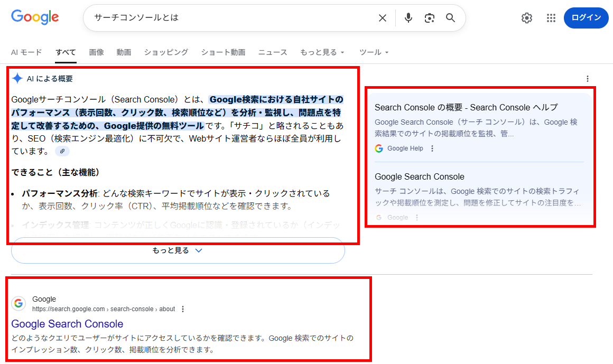Open the AI モード tab
Viewport: 613px width, 364px height.
tap(26, 52)
